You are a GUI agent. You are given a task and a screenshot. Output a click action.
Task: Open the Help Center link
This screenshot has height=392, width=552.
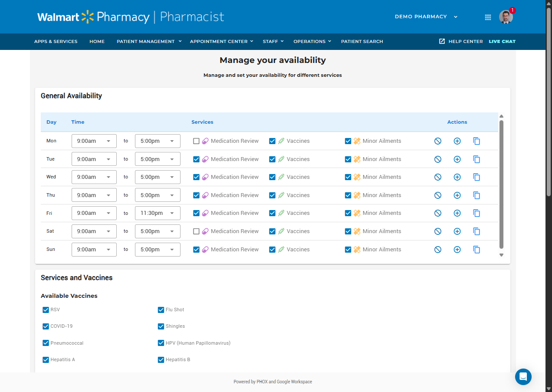point(461,41)
